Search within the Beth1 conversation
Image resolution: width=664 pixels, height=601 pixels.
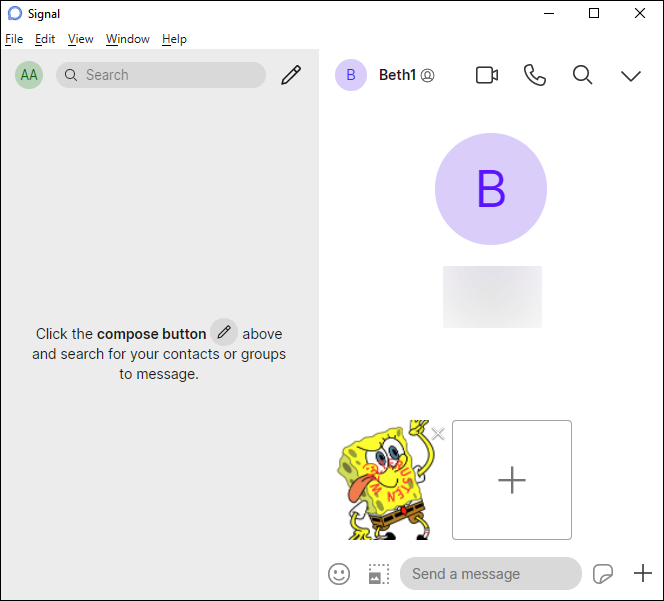click(582, 75)
